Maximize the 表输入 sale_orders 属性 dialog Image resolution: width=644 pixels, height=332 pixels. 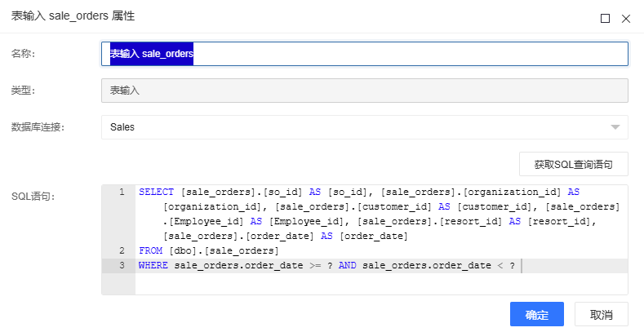click(x=605, y=19)
